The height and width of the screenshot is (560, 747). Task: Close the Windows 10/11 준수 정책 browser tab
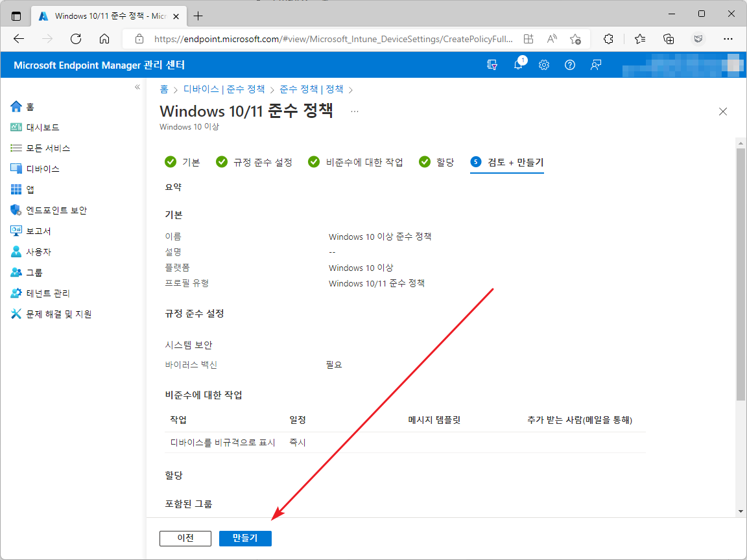pyautogui.click(x=176, y=16)
